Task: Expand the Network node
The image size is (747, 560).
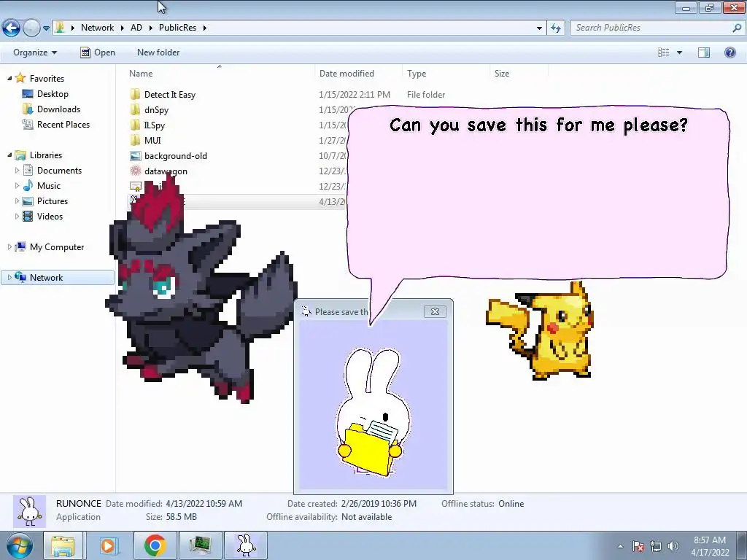Action: [x=9, y=277]
